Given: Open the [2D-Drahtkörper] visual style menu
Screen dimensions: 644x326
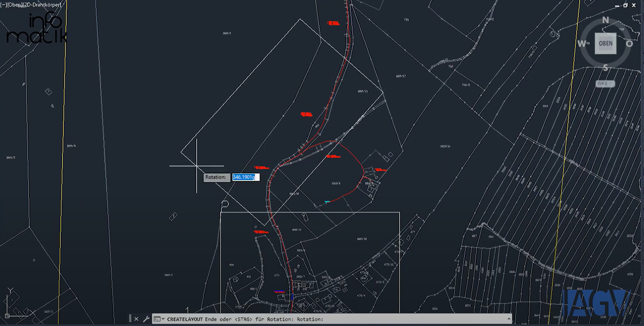Looking at the screenshot, I should click(42, 5).
